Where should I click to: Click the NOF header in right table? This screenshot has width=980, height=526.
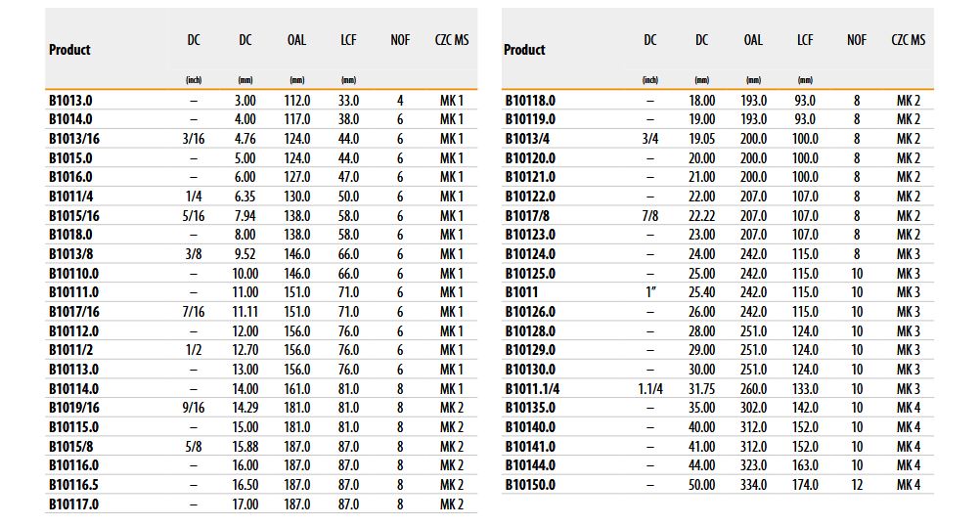tap(857, 40)
